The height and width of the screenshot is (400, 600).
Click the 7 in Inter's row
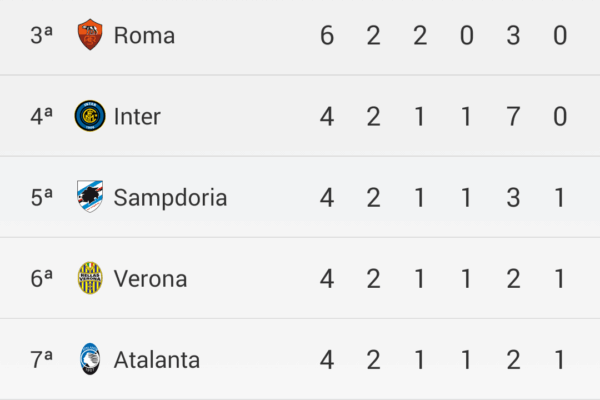pos(513,117)
